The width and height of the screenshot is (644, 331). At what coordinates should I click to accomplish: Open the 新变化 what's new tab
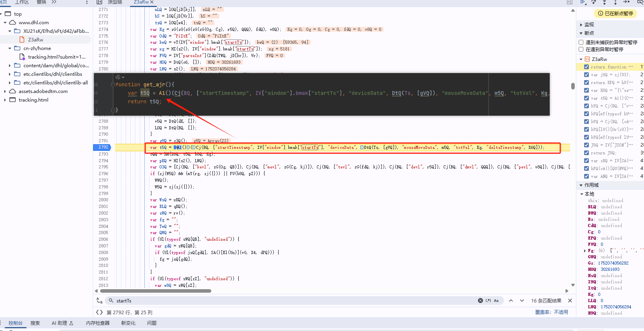128,323
